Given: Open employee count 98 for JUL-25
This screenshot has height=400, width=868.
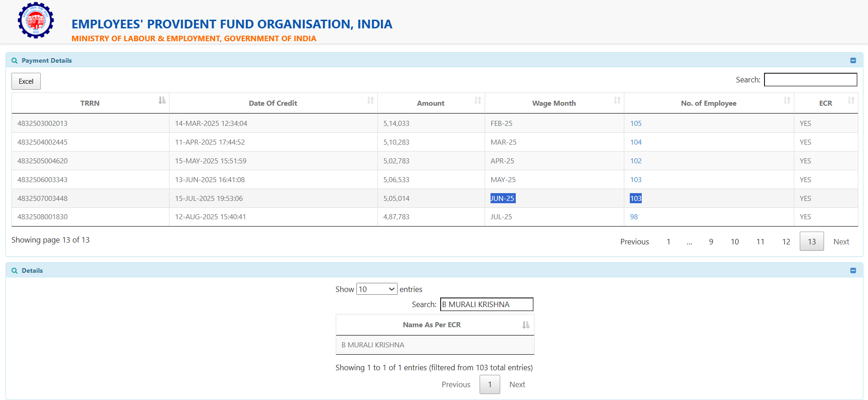Looking at the screenshot, I should tap(633, 217).
